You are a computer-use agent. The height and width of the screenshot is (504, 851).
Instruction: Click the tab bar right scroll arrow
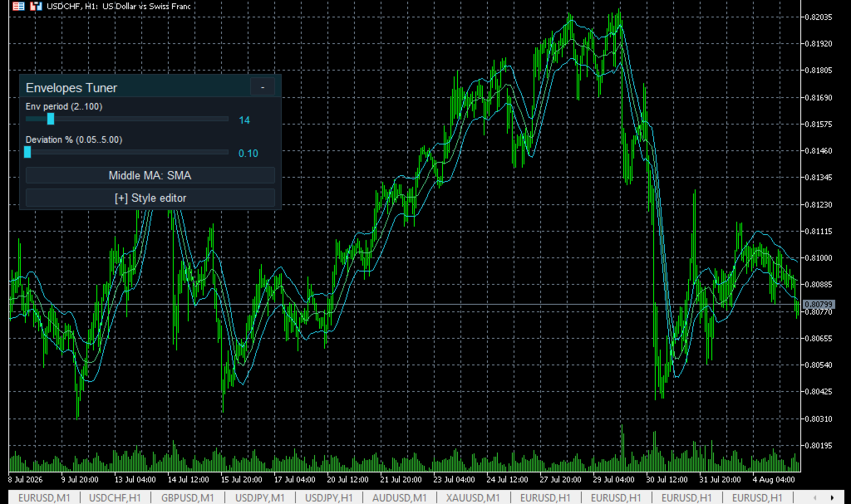(x=832, y=497)
